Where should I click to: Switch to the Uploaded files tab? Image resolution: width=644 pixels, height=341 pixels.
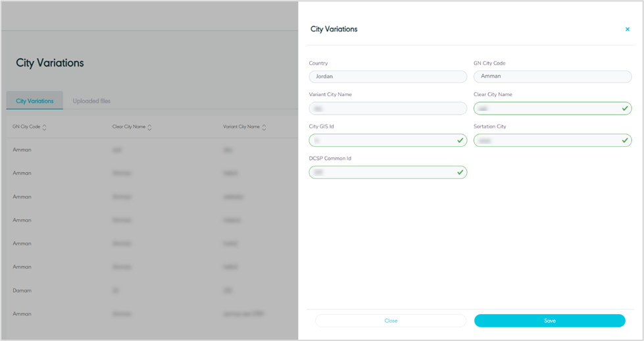[91, 101]
